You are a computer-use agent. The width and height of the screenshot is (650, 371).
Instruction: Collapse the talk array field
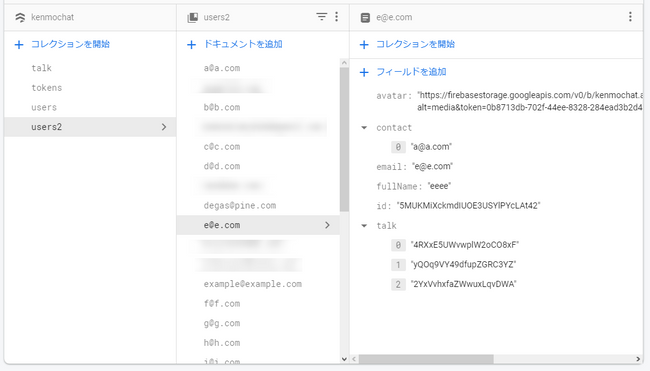364,226
